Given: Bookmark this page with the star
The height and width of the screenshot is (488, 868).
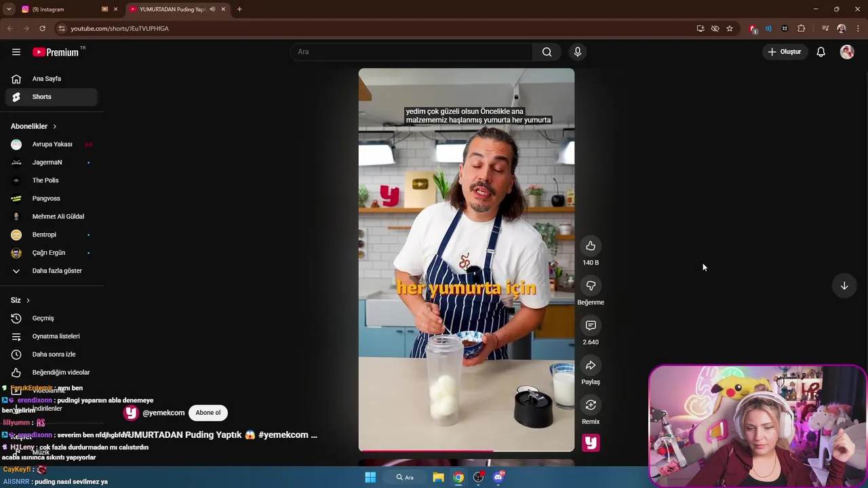Looking at the screenshot, I should [x=730, y=28].
